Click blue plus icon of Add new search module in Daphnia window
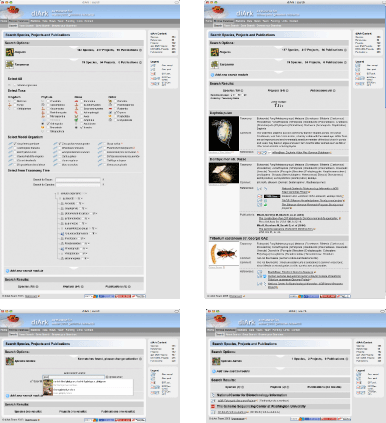Screen dimensions: 386x423 coord(212,75)
